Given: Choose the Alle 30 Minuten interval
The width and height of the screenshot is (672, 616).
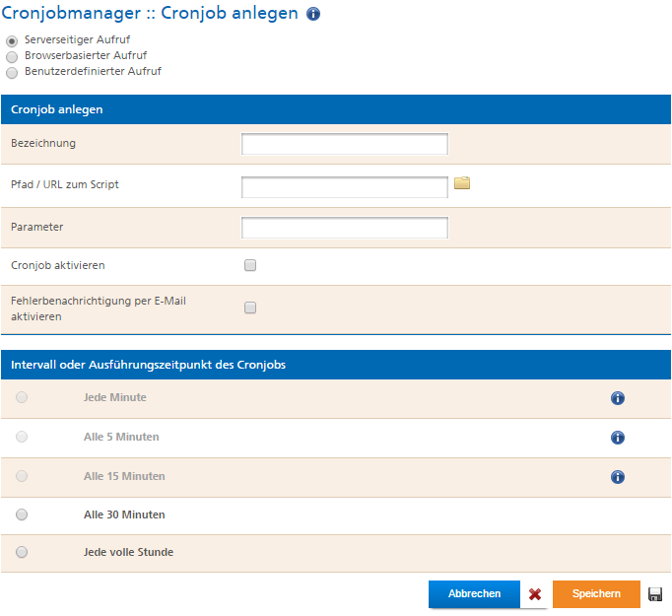Looking at the screenshot, I should [x=22, y=514].
